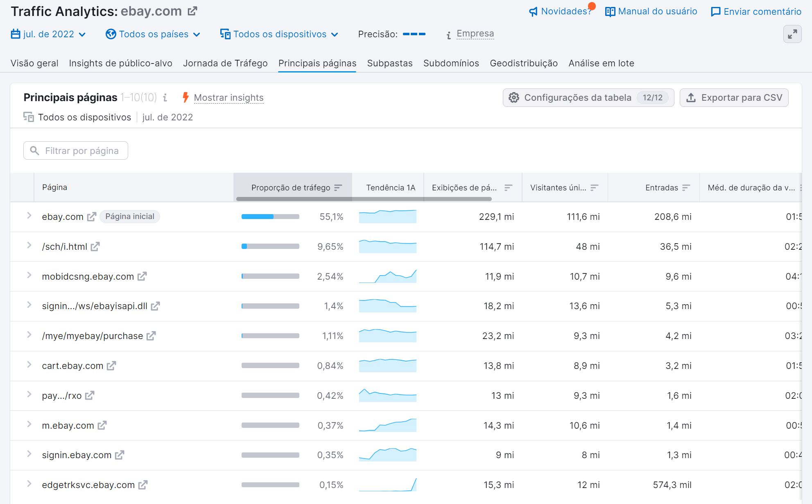Expand the edgetrksvc.ebay.com row
Screen dimensions: 812x504
pos(29,484)
